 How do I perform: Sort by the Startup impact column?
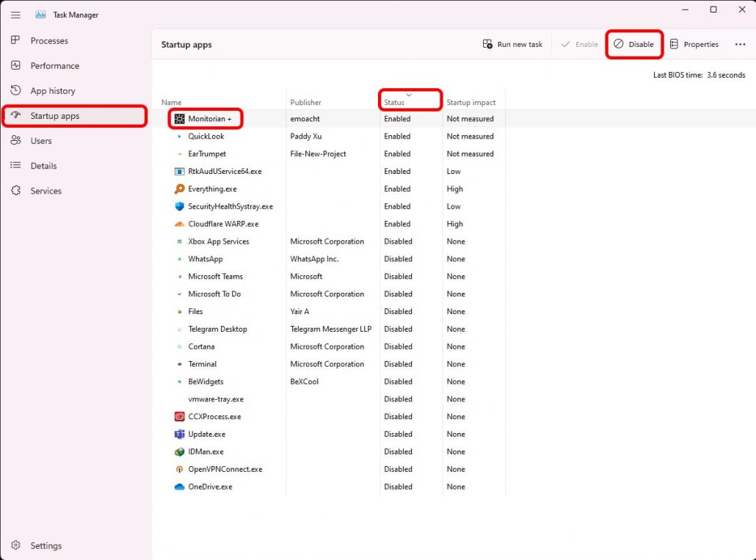pos(471,102)
